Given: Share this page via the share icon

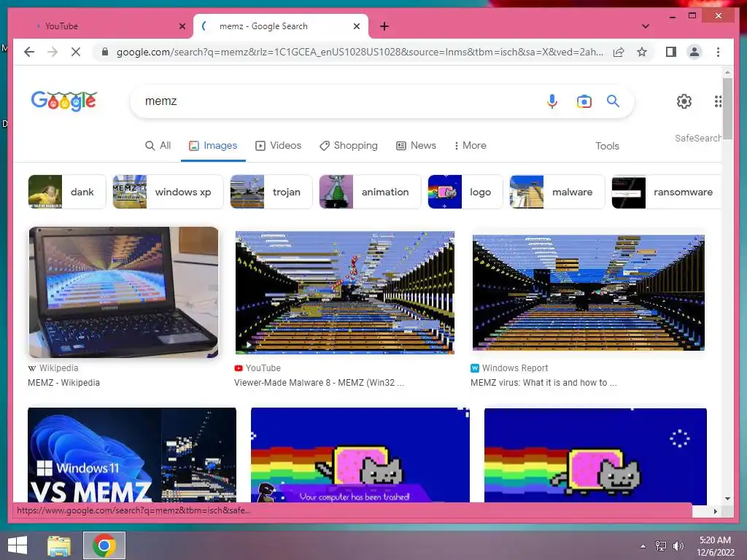Looking at the screenshot, I should point(619,52).
